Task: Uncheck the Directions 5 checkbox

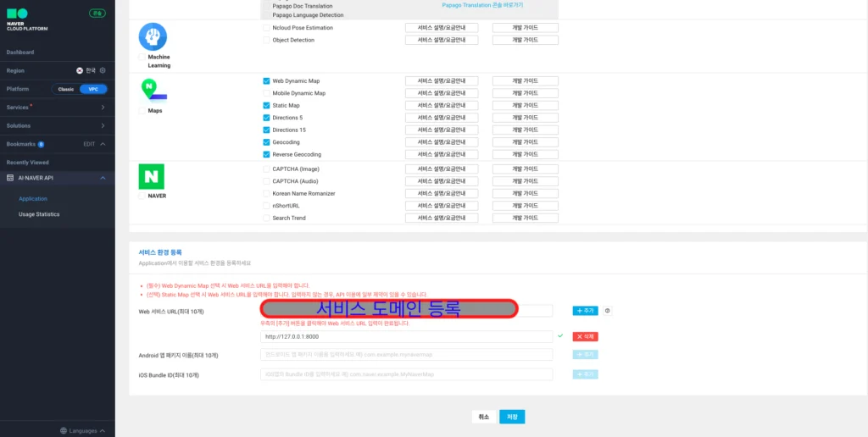Action: click(266, 118)
